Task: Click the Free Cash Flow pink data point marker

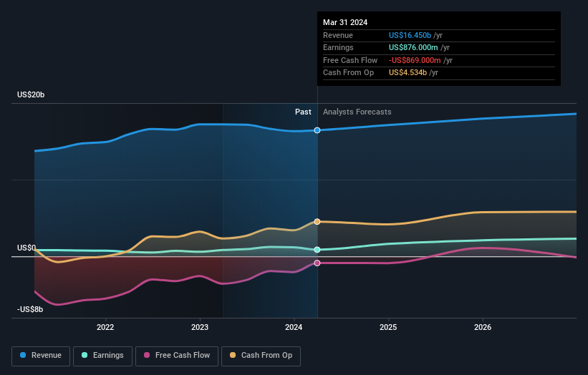Action: coord(317,263)
